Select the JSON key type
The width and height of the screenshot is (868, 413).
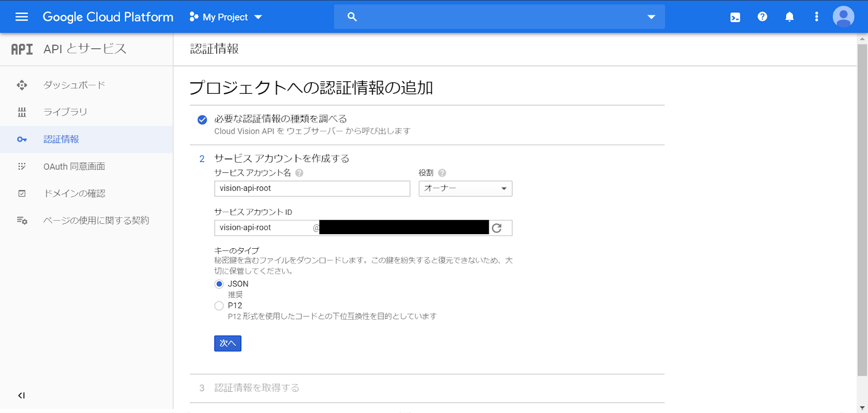[219, 284]
